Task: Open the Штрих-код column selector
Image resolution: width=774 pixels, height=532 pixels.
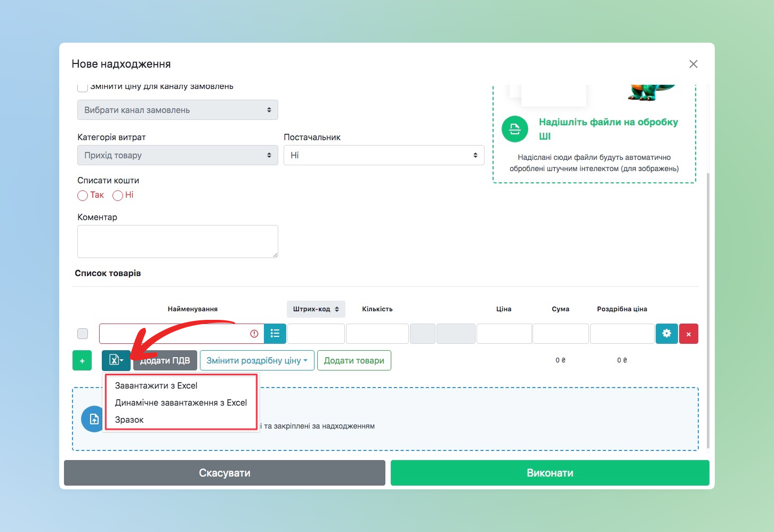Action: point(316,309)
